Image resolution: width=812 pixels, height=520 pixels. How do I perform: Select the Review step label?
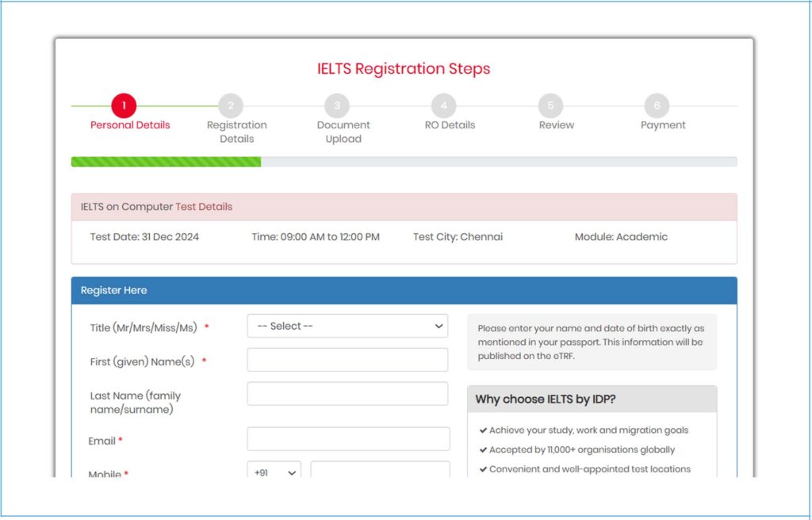click(x=557, y=124)
